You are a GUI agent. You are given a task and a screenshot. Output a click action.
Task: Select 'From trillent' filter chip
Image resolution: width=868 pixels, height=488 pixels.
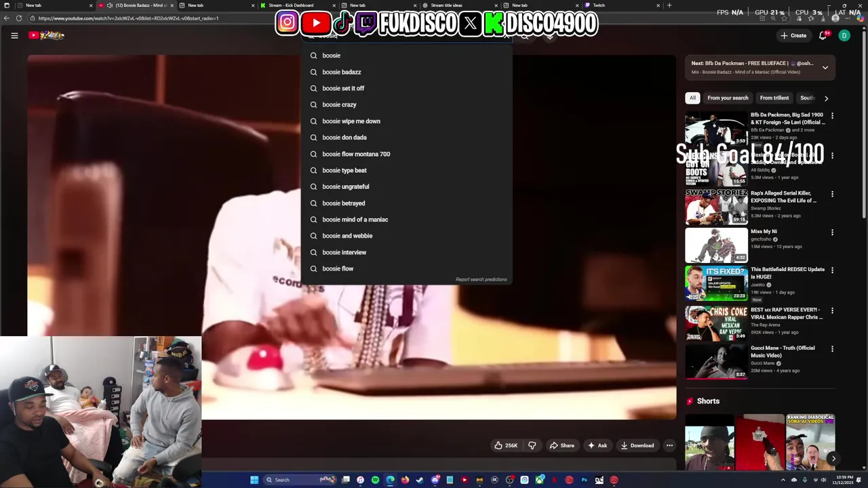pyautogui.click(x=774, y=98)
